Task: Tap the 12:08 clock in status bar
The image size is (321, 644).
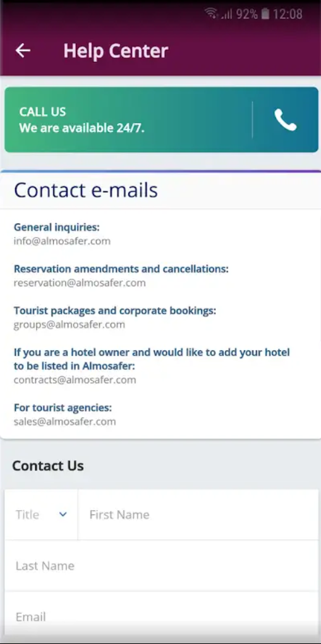Action: pos(288,15)
